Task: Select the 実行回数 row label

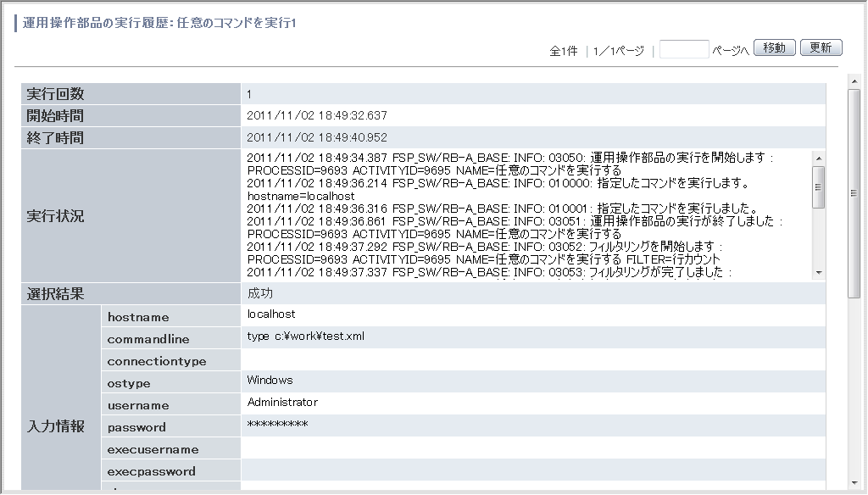Action: (56, 94)
